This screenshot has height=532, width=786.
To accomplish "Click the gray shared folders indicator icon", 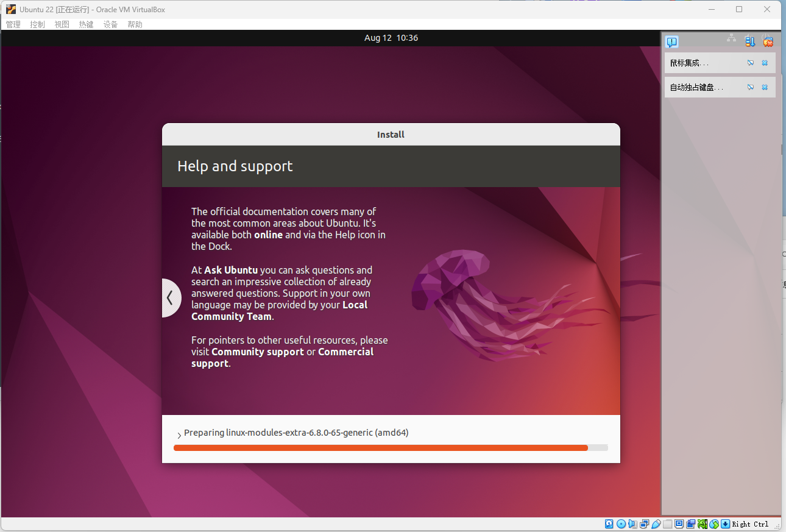I will click(667, 524).
